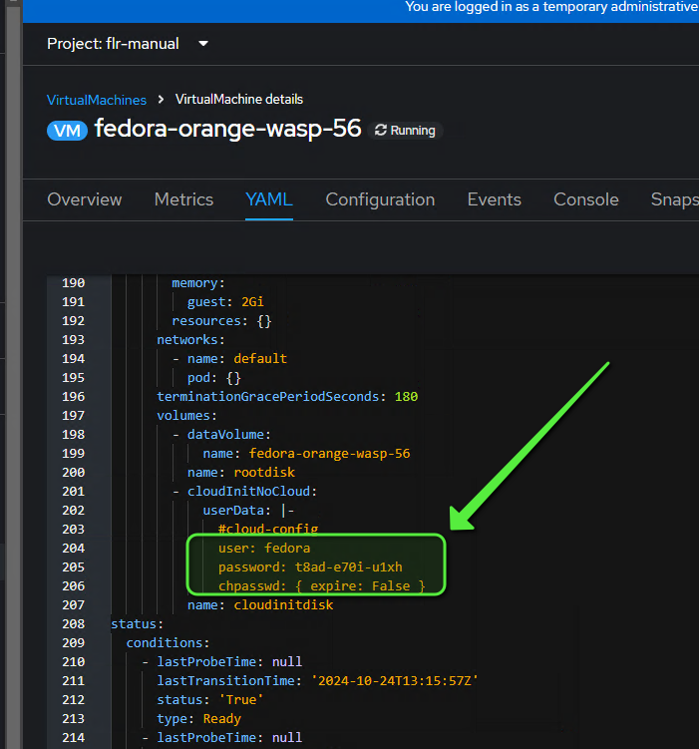Select the YAML tab
The height and width of the screenshot is (749, 700).
(x=269, y=199)
